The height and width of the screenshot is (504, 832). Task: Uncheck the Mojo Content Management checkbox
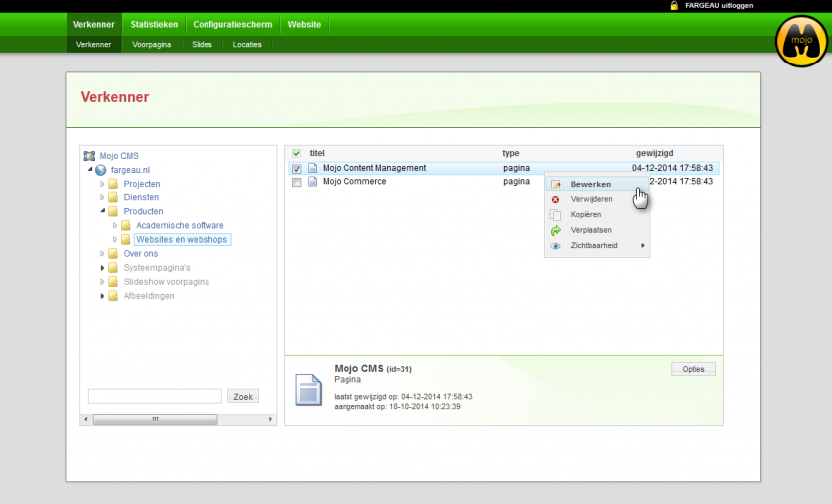297,169
